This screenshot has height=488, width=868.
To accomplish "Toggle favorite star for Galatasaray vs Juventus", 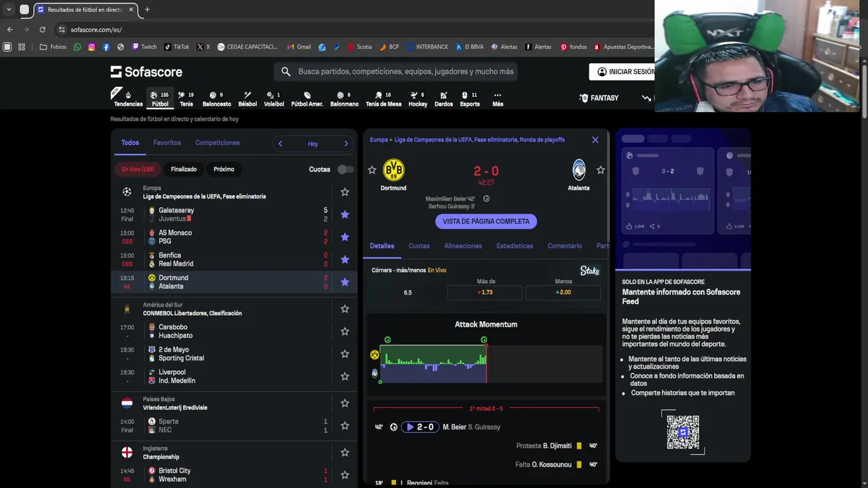I will [344, 215].
